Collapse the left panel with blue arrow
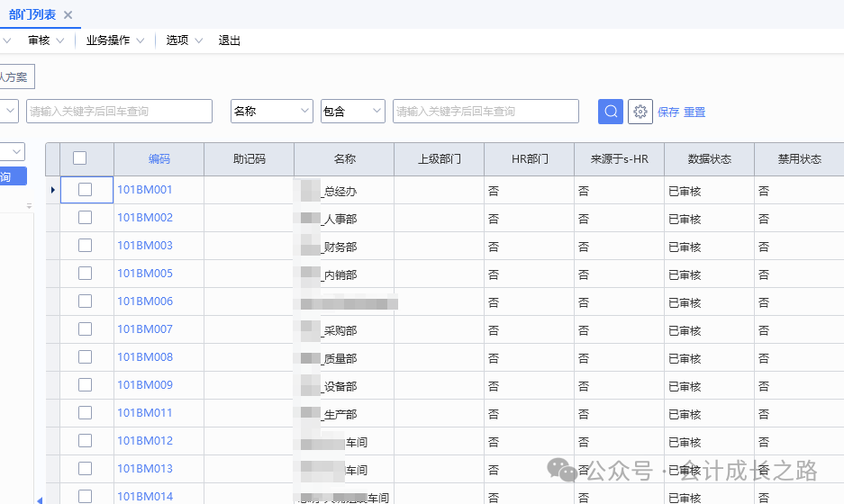 [x=39, y=499]
